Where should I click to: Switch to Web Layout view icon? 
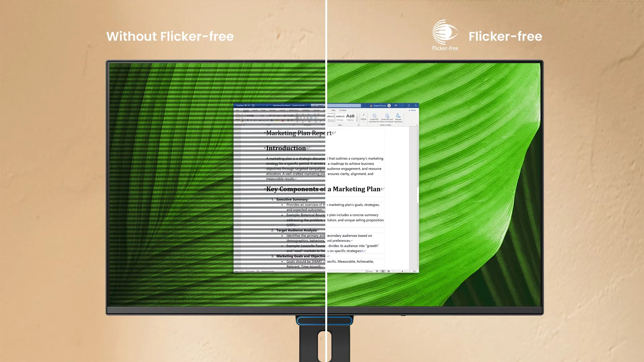(x=388, y=271)
